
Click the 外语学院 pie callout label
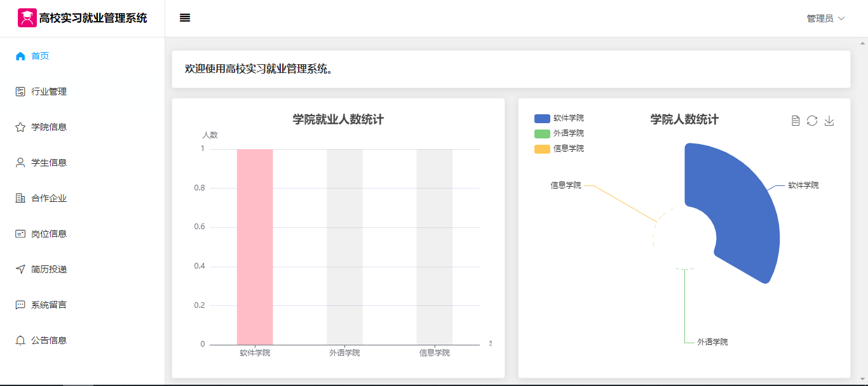click(712, 342)
